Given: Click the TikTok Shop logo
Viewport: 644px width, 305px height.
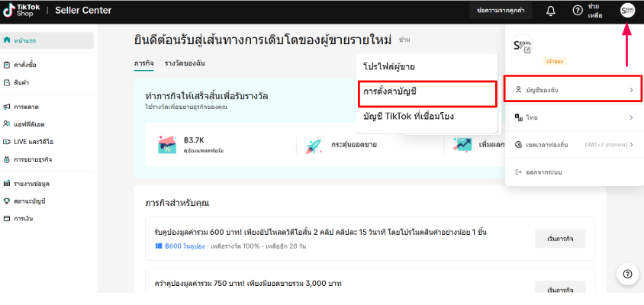Looking at the screenshot, I should tap(21, 10).
